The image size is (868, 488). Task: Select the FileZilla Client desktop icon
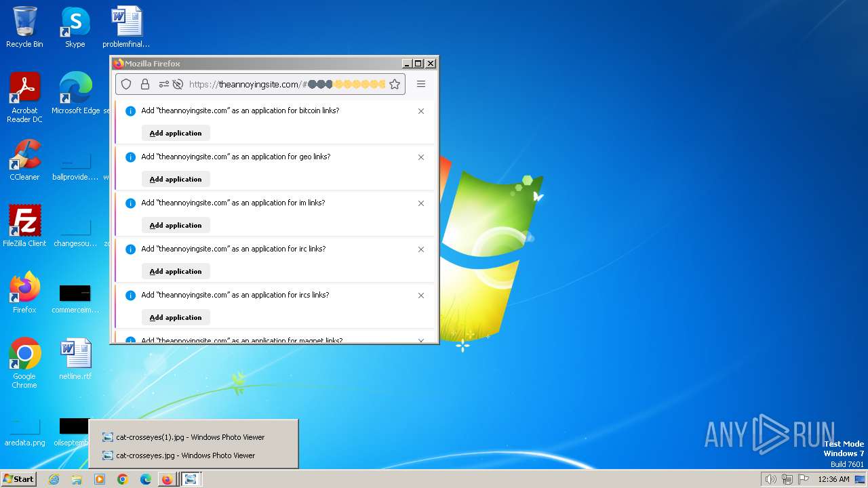[24, 226]
